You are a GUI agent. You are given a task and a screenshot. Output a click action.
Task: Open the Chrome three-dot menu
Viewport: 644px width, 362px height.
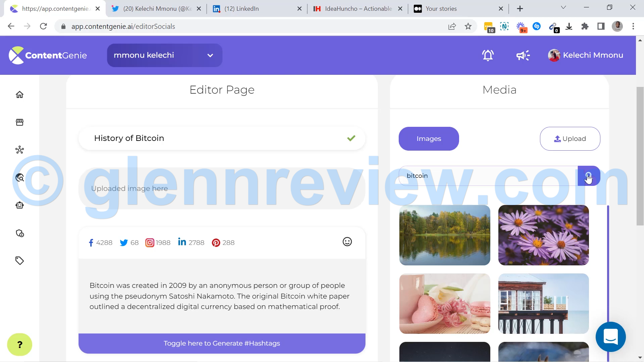coord(633,26)
